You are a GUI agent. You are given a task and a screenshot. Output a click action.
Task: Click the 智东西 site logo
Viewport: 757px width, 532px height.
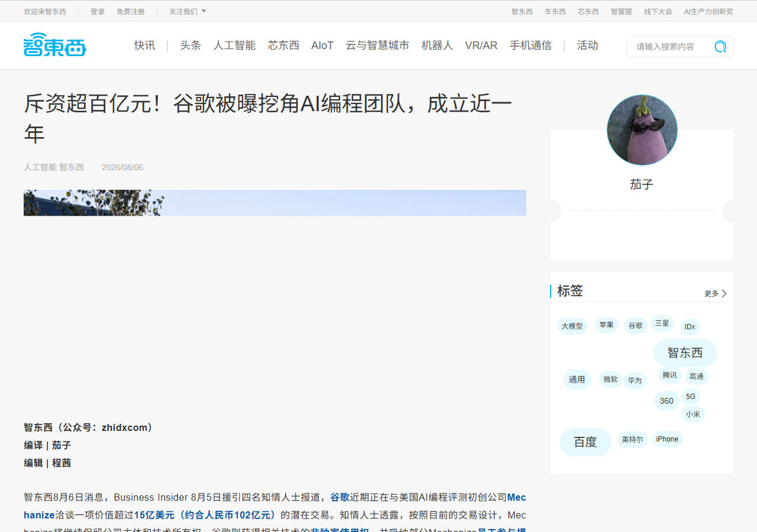pos(55,45)
